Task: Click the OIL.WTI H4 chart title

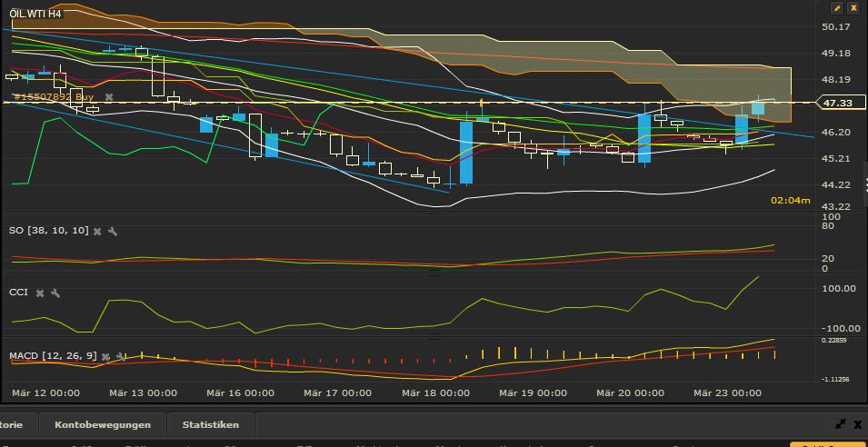Action: 35,14
